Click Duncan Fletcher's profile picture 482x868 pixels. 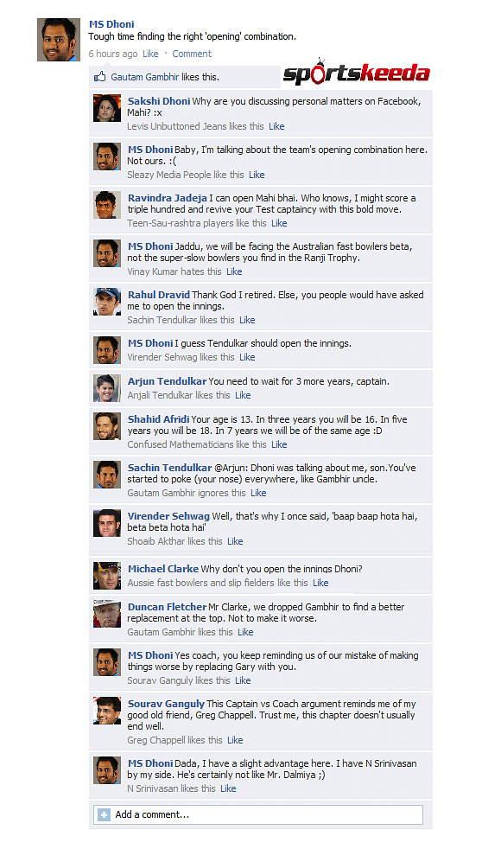(x=107, y=614)
